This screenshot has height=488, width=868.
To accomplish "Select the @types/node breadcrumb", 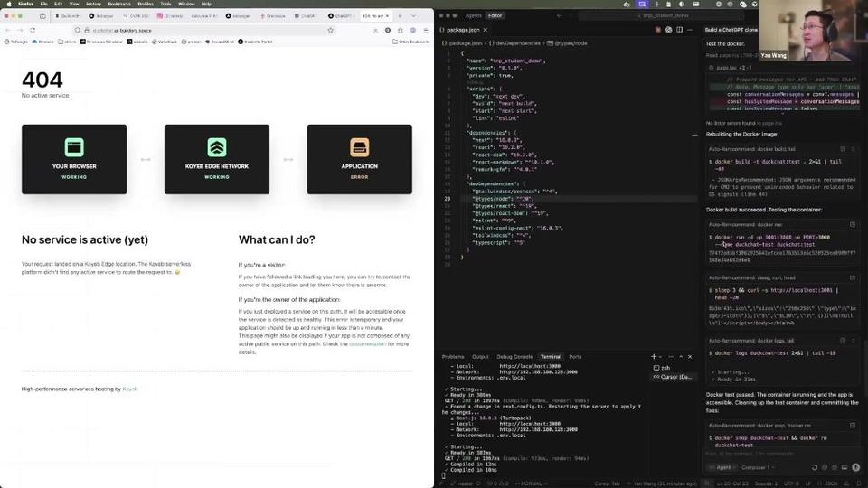I will click(x=567, y=43).
